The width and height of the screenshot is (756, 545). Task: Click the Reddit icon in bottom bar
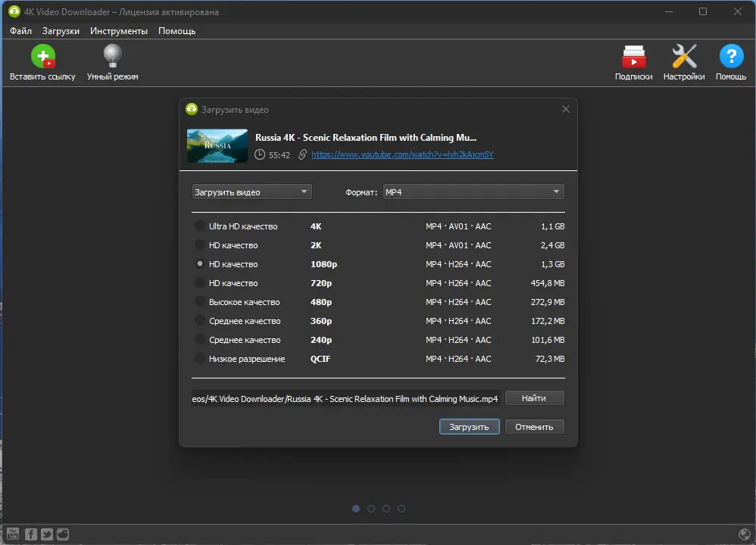coord(63,534)
